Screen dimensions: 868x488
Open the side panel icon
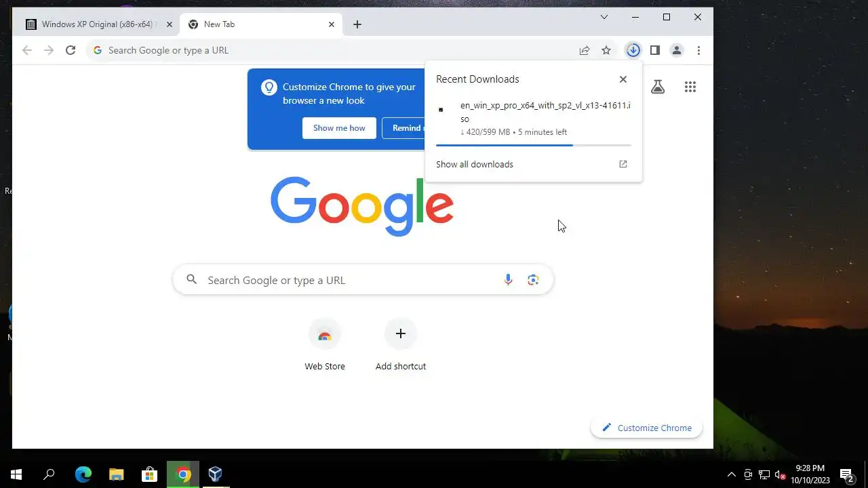pos(655,50)
